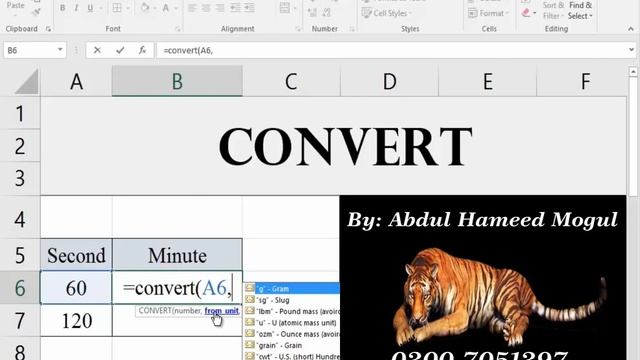Screen dimensions: 640x360
Task: Click the Clear eraser icon
Action: [526, 13]
